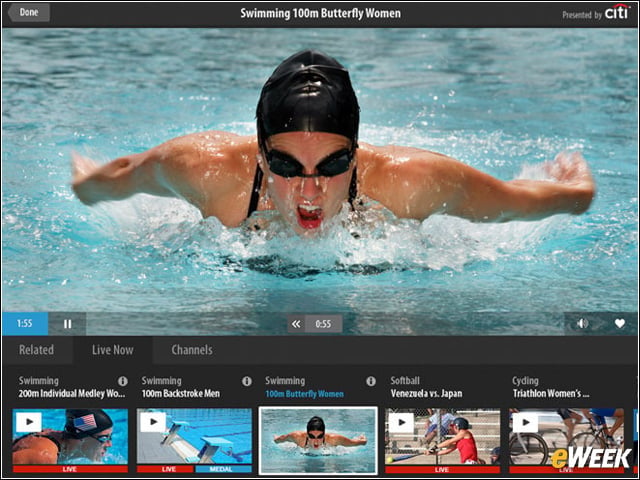640x480 pixels.
Task: Click the 1:55 elapsed time indicator
Action: 24,324
